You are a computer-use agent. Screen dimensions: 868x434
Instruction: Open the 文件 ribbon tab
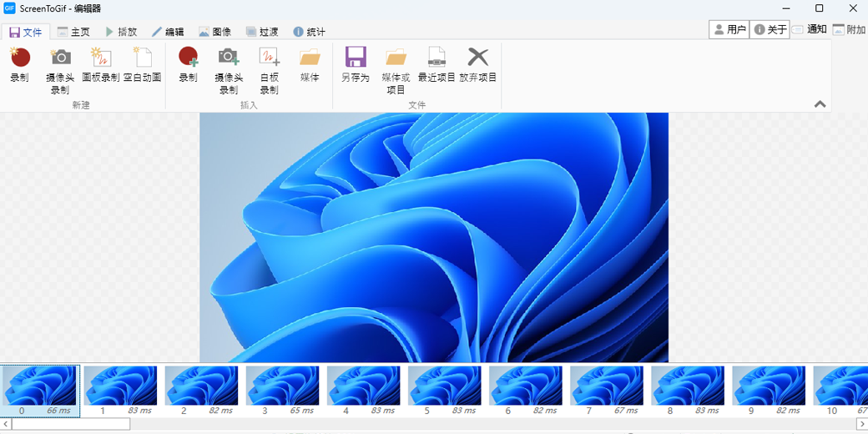point(26,32)
